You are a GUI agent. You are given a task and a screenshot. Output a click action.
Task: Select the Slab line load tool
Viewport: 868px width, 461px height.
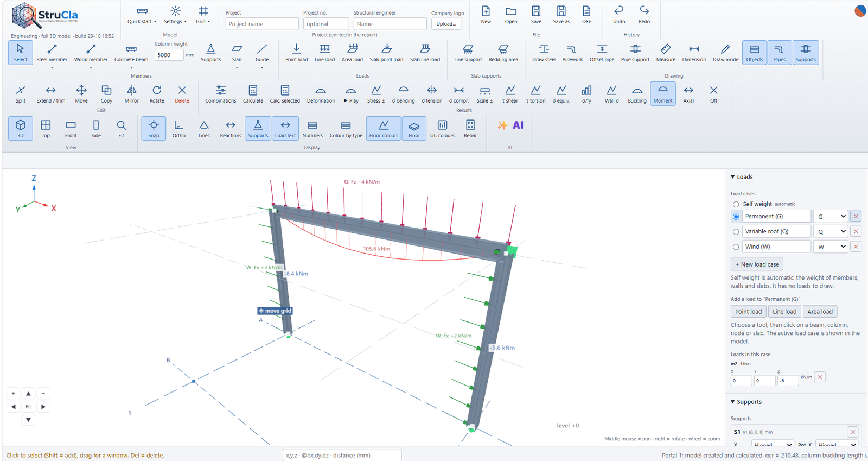(425, 53)
